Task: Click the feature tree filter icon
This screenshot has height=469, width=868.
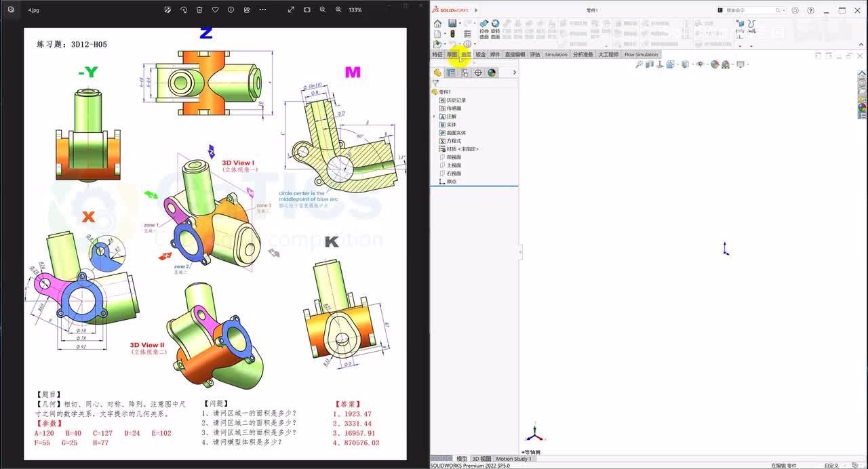Action: pos(435,83)
